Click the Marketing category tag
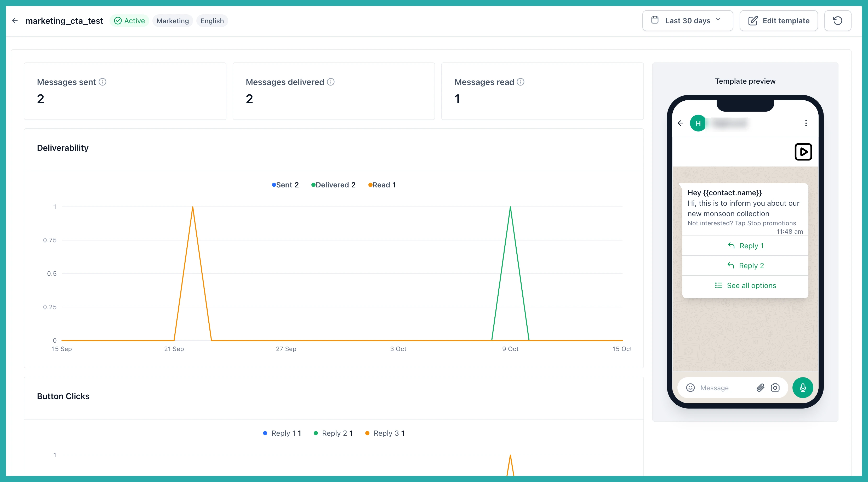 (x=173, y=21)
